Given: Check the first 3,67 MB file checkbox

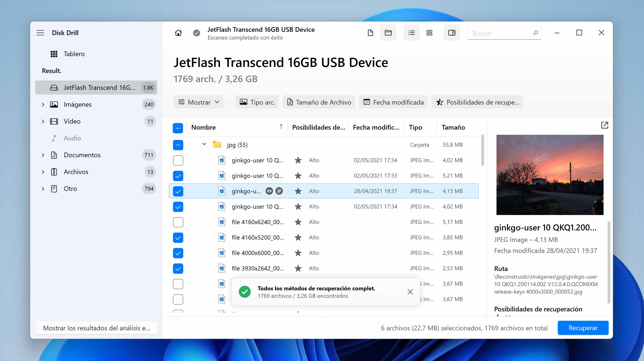Looking at the screenshot, I should [x=178, y=284].
